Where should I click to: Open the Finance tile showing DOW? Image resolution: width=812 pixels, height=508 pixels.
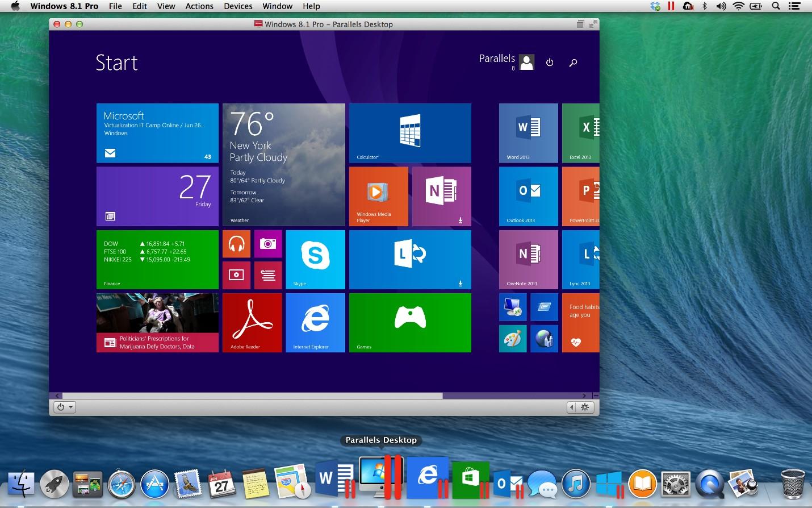(157, 259)
